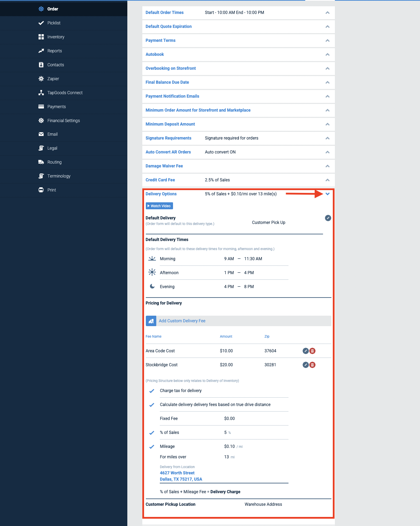Click the edit pencil next to Area Code Cost
This screenshot has width=420, height=526.
(x=305, y=351)
